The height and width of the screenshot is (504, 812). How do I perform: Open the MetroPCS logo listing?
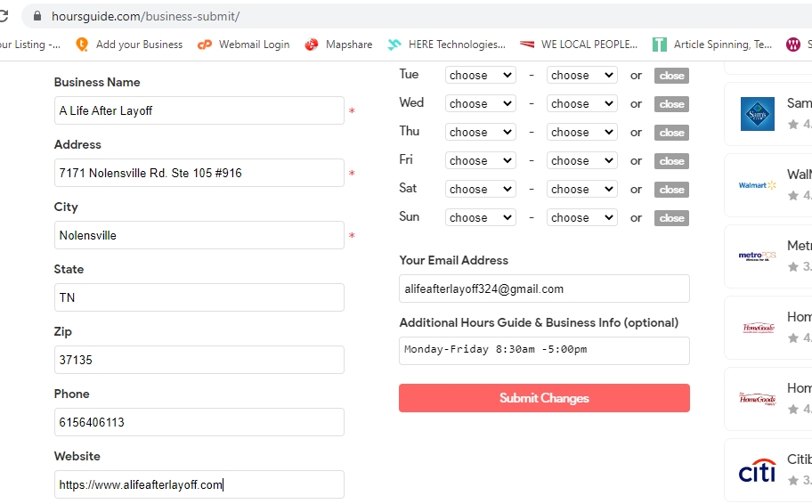757,256
